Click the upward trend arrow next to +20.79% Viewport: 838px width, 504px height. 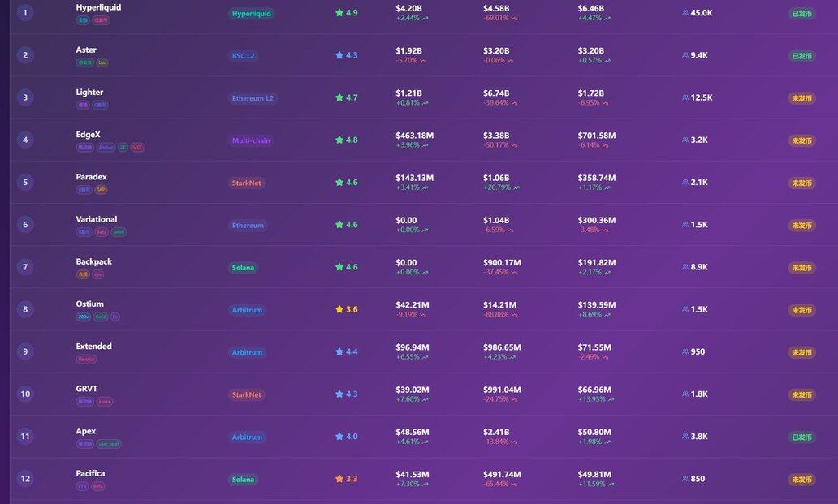coord(517,187)
